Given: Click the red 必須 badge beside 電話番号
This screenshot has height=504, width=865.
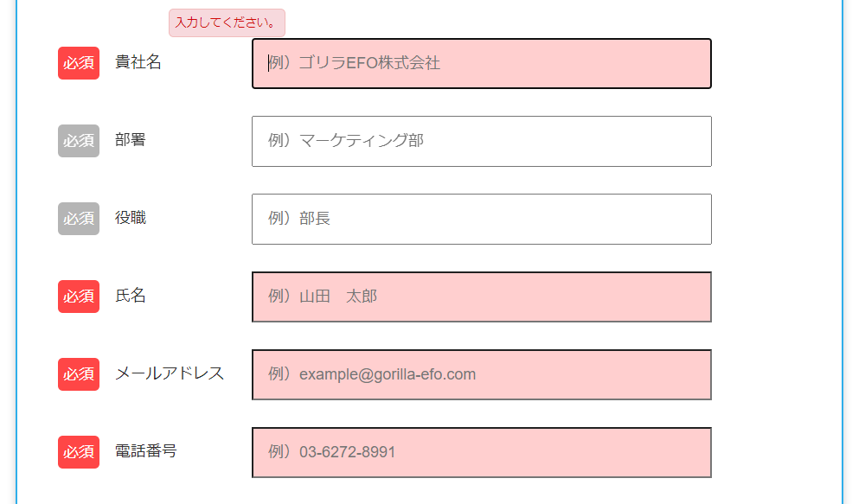Looking at the screenshot, I should pyautogui.click(x=78, y=452).
